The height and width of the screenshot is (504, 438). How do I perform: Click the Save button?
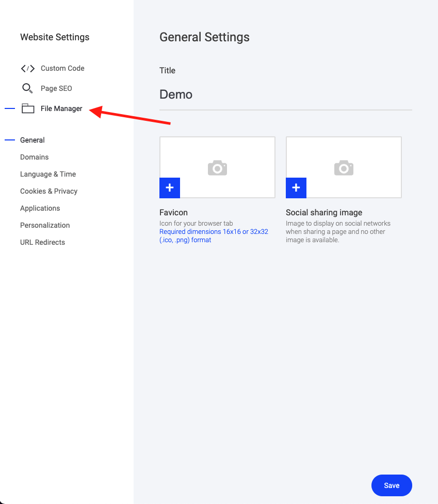(392, 485)
